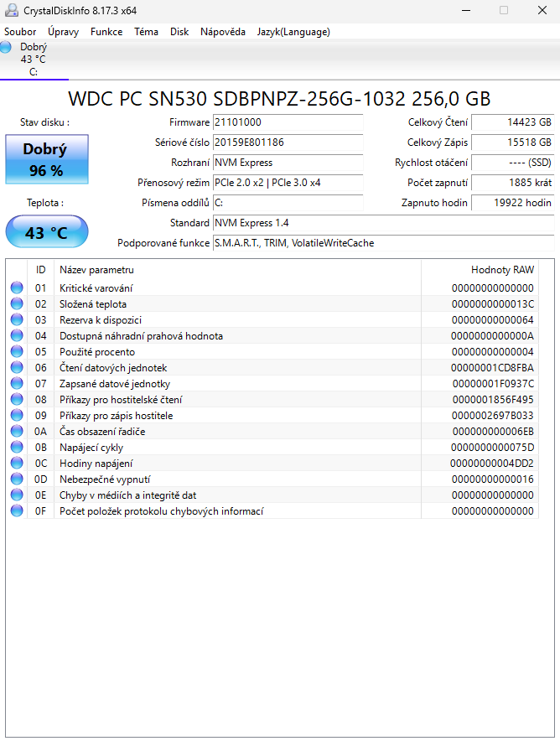Click raw value 0000000000013C
This screenshot has height=741, width=560.
coord(492,304)
